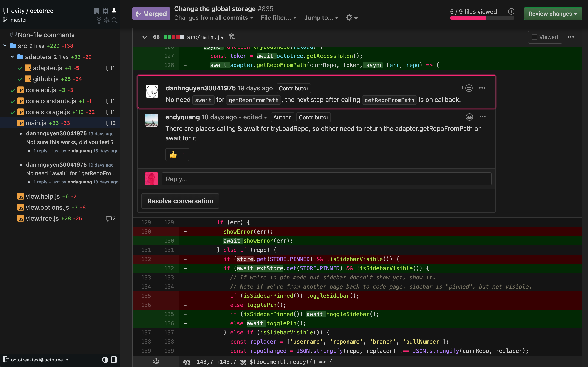Check the Viewed checkbox for src/main.js
The height and width of the screenshot is (367, 588).
click(534, 37)
